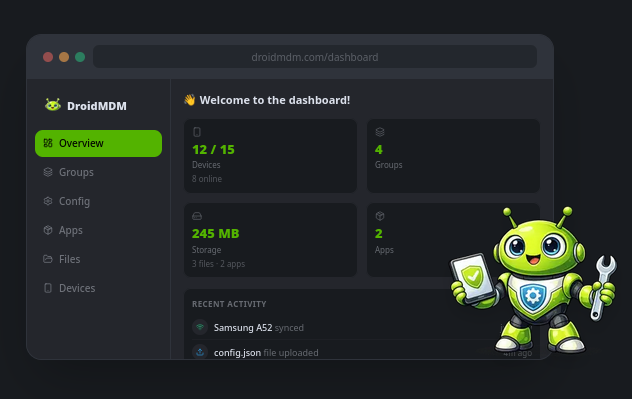Image resolution: width=632 pixels, height=399 pixels.
Task: Click the robot mascot illustration
Action: pyautogui.click(x=534, y=280)
